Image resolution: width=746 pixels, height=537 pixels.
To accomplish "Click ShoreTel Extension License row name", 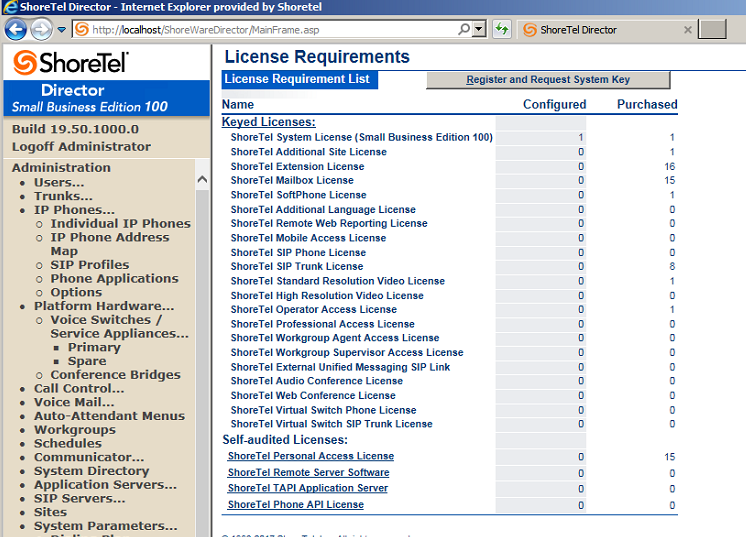I will [297, 166].
